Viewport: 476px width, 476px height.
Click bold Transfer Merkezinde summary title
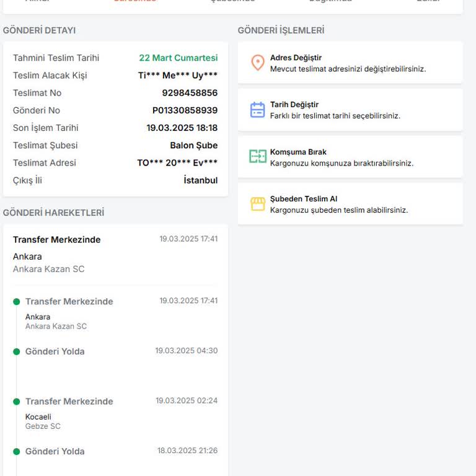(57, 239)
